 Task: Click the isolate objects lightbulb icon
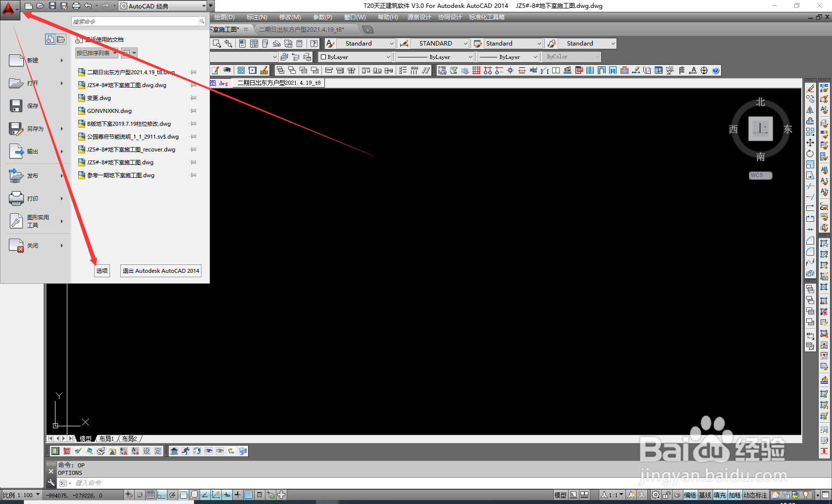806,495
